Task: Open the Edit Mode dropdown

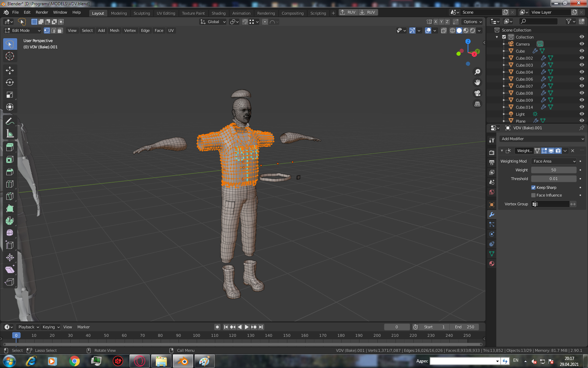Action: pos(23,30)
